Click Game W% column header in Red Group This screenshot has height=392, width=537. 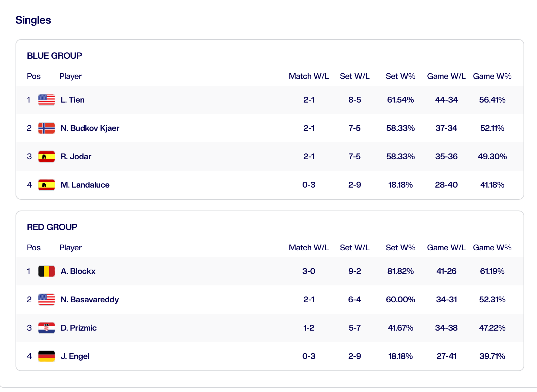click(x=492, y=248)
